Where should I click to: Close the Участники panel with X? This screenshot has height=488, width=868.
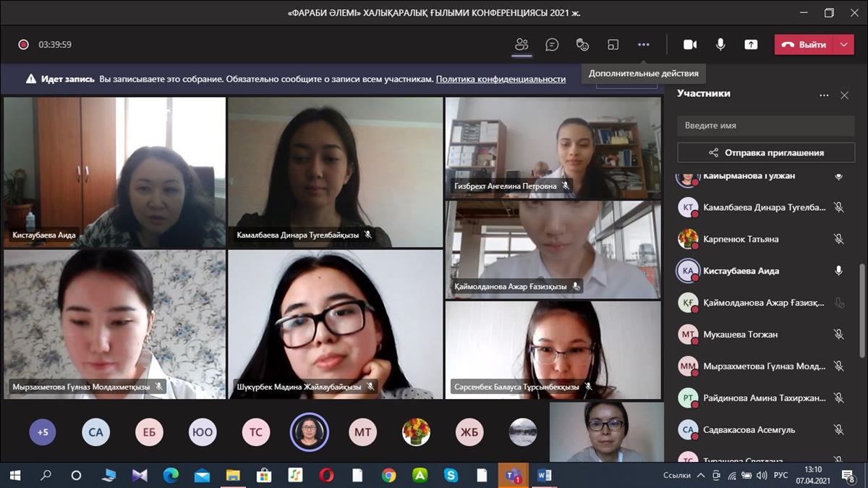pos(844,95)
